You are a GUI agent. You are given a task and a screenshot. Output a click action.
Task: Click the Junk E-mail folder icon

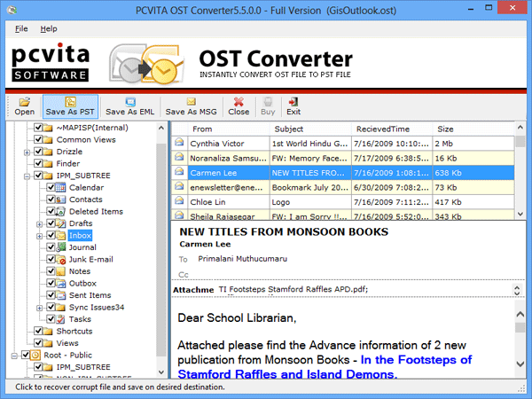(60, 259)
